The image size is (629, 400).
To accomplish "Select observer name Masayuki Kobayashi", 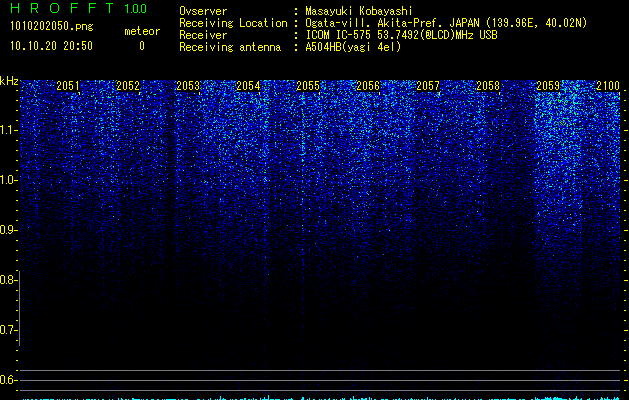I will click(x=359, y=11).
